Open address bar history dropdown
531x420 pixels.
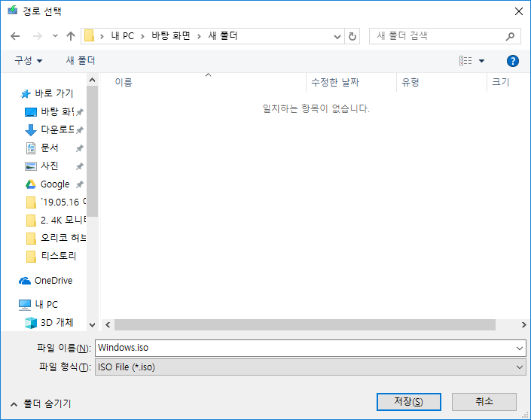337,36
